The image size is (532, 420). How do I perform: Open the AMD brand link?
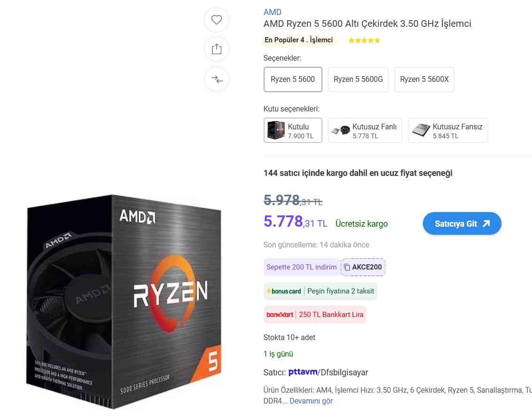273,12
